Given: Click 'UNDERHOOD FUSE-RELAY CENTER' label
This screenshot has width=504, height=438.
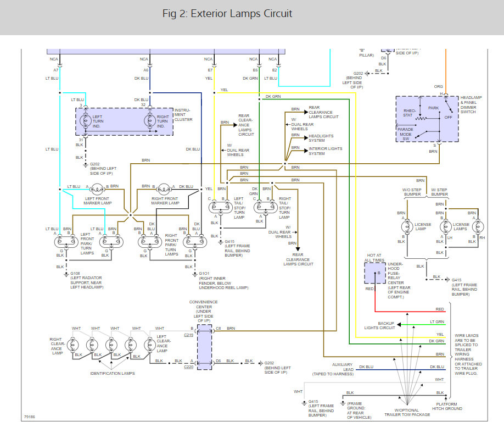Looking at the screenshot, I should pos(399,280).
